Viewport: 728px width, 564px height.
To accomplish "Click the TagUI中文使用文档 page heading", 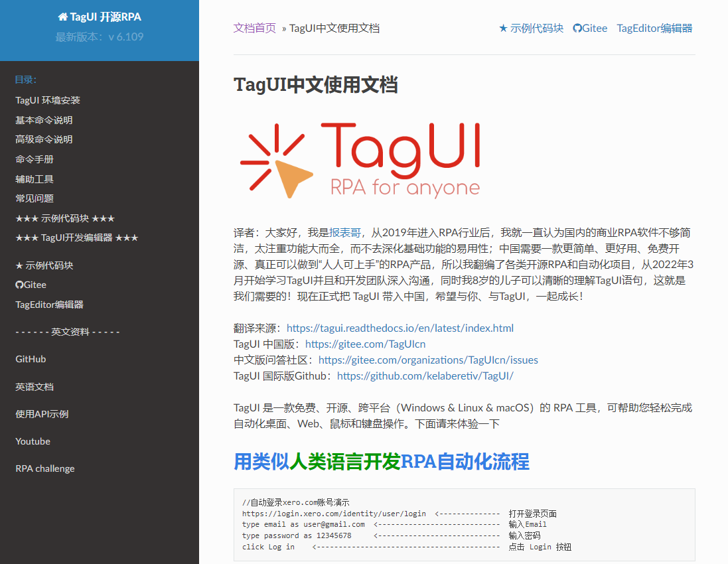I will point(316,85).
